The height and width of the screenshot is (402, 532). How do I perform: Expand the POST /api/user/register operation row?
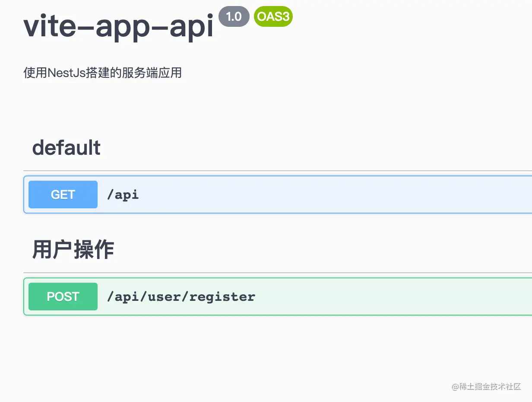[x=278, y=297]
